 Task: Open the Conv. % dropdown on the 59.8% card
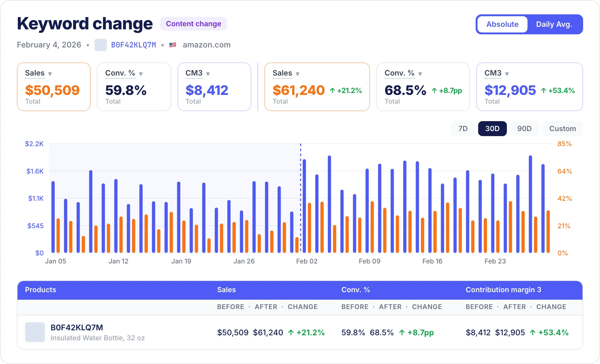[141, 74]
